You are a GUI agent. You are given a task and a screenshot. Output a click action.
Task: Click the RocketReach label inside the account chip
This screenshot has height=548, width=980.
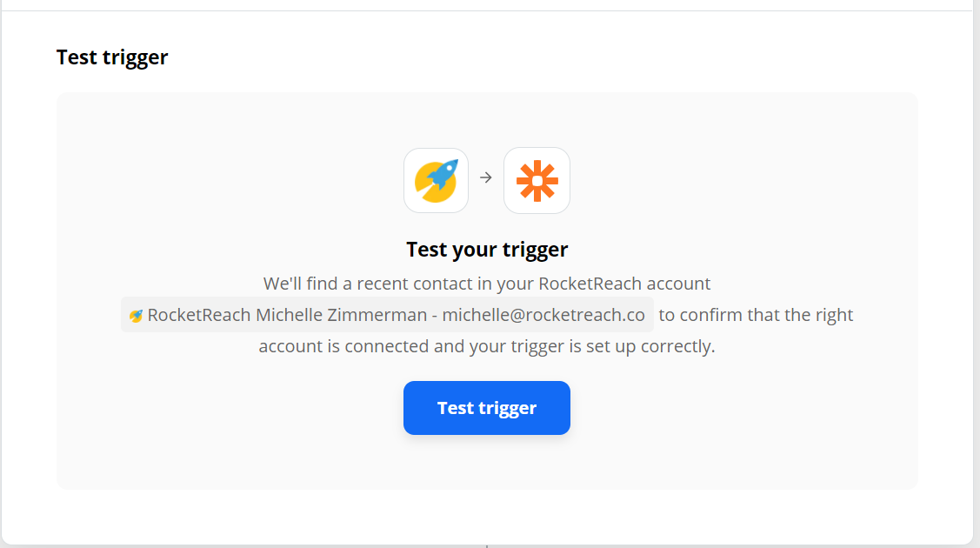pos(199,315)
